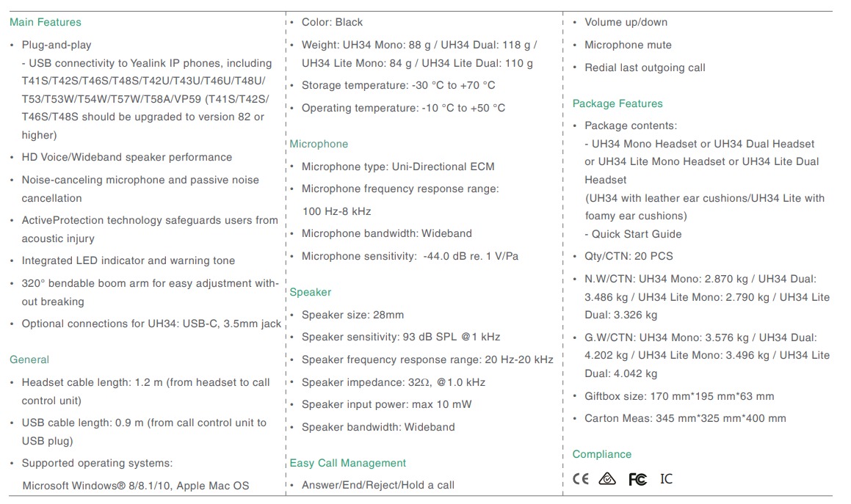Click 'Speaker sensitivity: 93 dB SPL' line
The width and height of the screenshot is (851, 504).
click(x=401, y=337)
